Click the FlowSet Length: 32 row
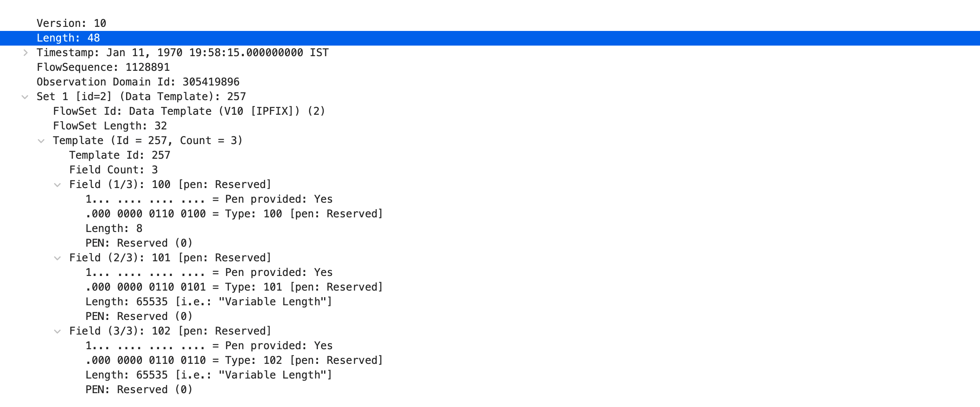 [x=110, y=126]
